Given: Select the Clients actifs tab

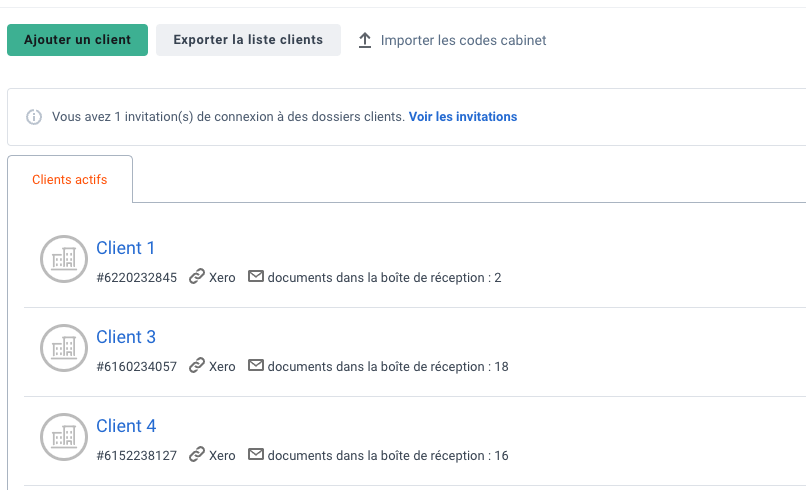Looking at the screenshot, I should (x=70, y=179).
